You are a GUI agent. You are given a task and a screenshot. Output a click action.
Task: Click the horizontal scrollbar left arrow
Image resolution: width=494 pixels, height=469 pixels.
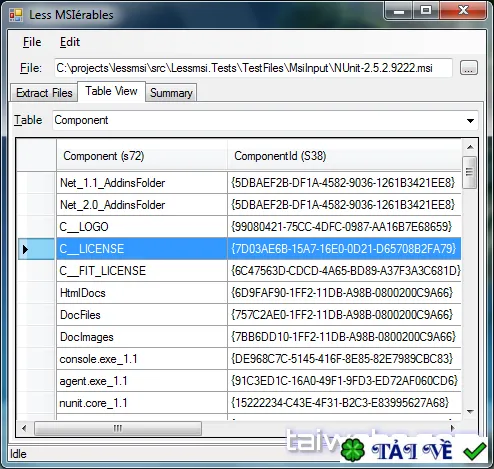coord(24,428)
